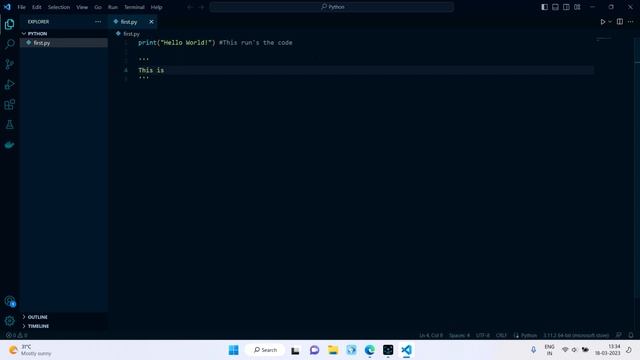Open the Explorer view in activity bar
The height and width of the screenshot is (360, 640).
pos(9,24)
